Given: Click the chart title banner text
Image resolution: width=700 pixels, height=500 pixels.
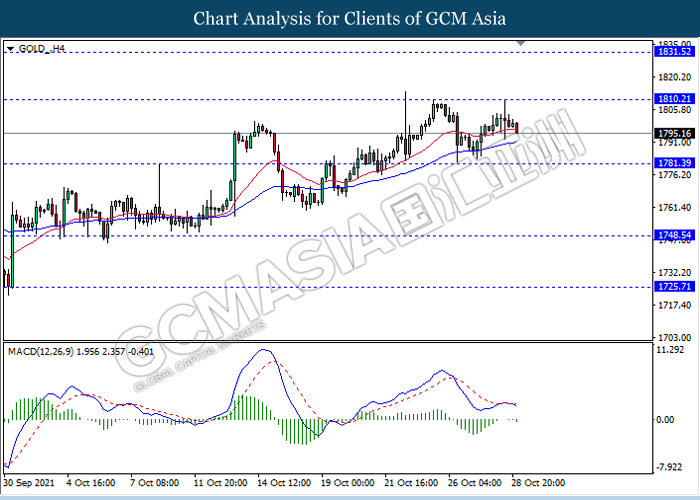Looking at the screenshot, I should click(x=350, y=18).
